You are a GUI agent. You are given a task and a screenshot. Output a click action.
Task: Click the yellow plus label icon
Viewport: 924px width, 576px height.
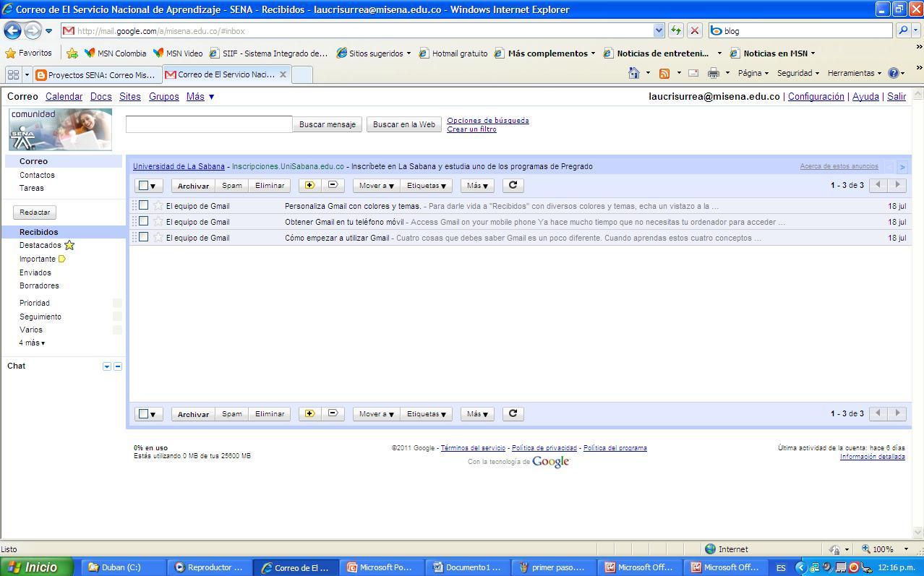[x=309, y=185]
